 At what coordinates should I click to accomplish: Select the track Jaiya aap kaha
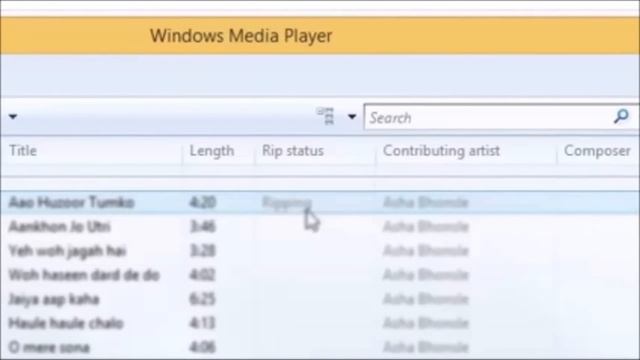tap(54, 299)
